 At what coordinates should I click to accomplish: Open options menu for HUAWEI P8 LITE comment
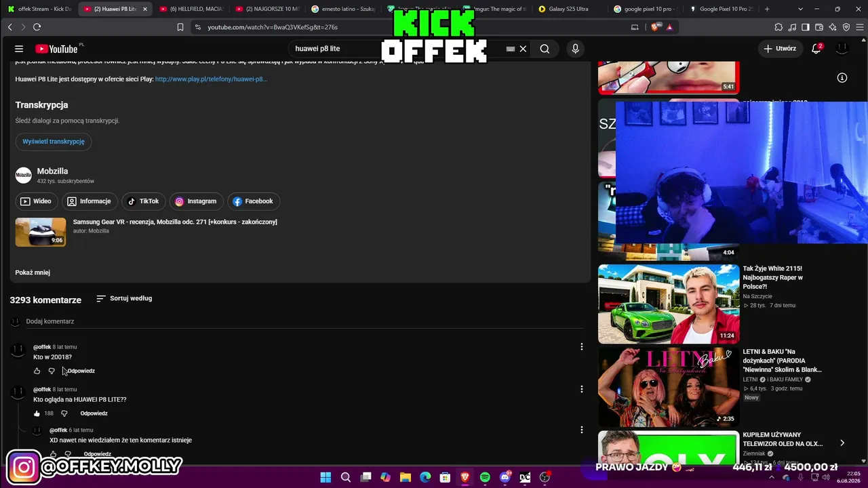point(581,389)
